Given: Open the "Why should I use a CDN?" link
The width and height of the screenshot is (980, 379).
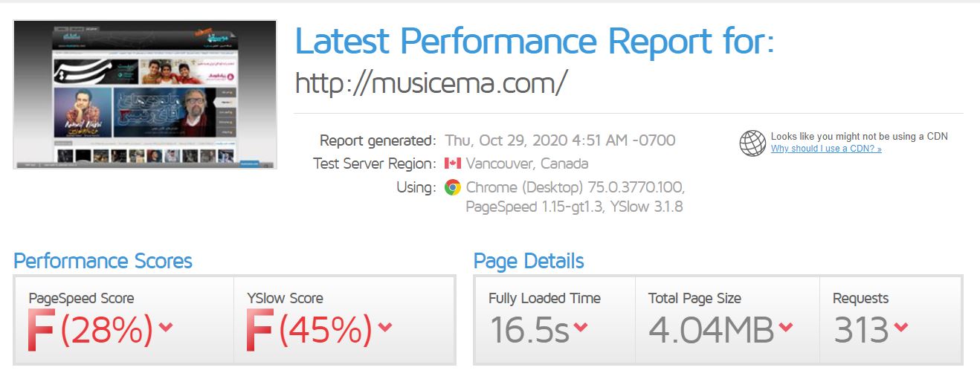Looking at the screenshot, I should pyautogui.click(x=826, y=149).
